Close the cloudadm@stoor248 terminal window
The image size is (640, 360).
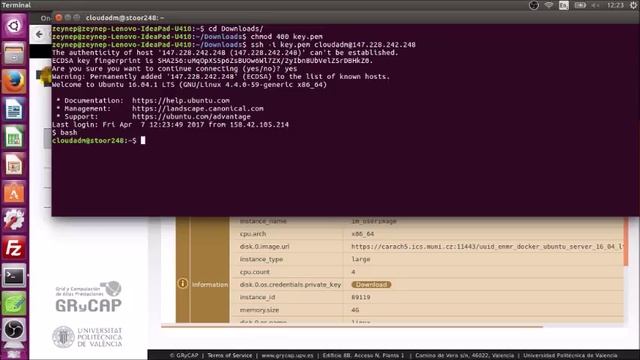(x=58, y=18)
